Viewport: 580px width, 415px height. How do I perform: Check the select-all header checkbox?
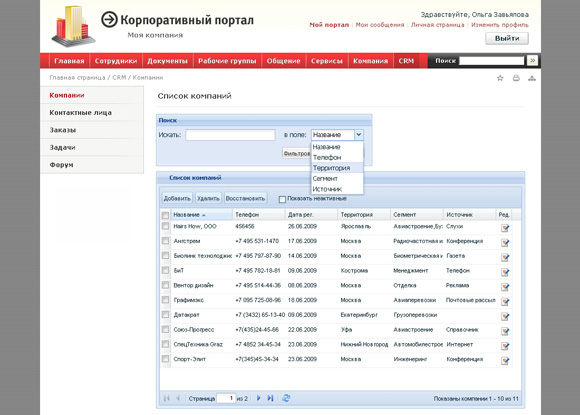tap(165, 215)
